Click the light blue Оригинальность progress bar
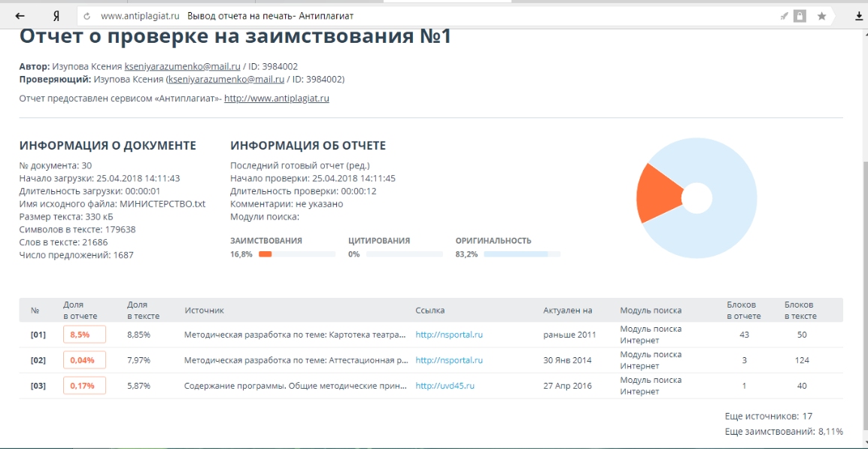Screen dimensions: 868x449 (515, 254)
